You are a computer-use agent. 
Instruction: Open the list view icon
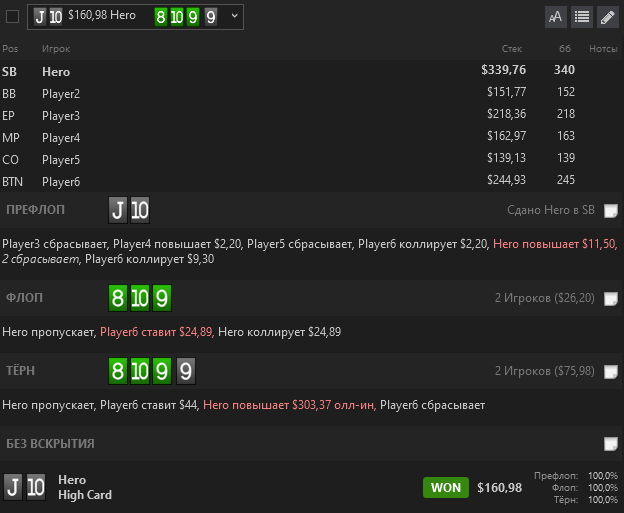582,17
